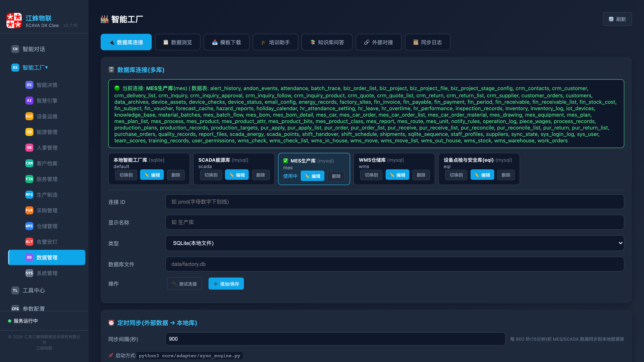Click the TL icon for 工具中心
This screenshot has height=362, width=644.
(15, 290)
